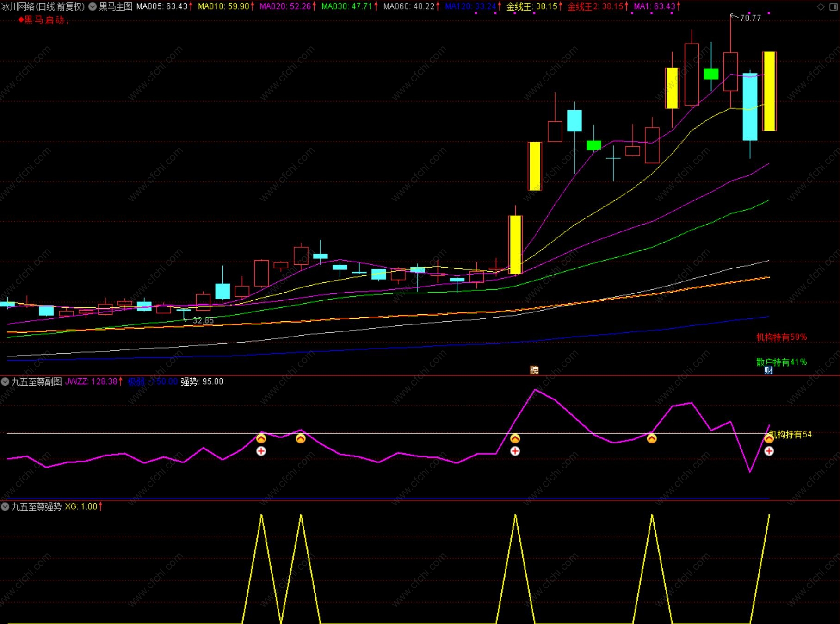The width and height of the screenshot is (840, 624).
Task: Click the MA010: 59.90 value
Action: click(224, 6)
